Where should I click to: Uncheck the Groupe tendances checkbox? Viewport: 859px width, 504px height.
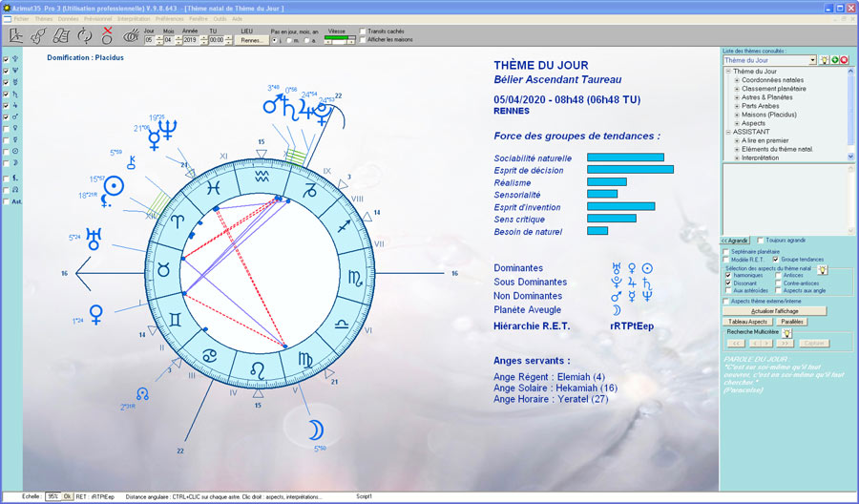click(775, 259)
